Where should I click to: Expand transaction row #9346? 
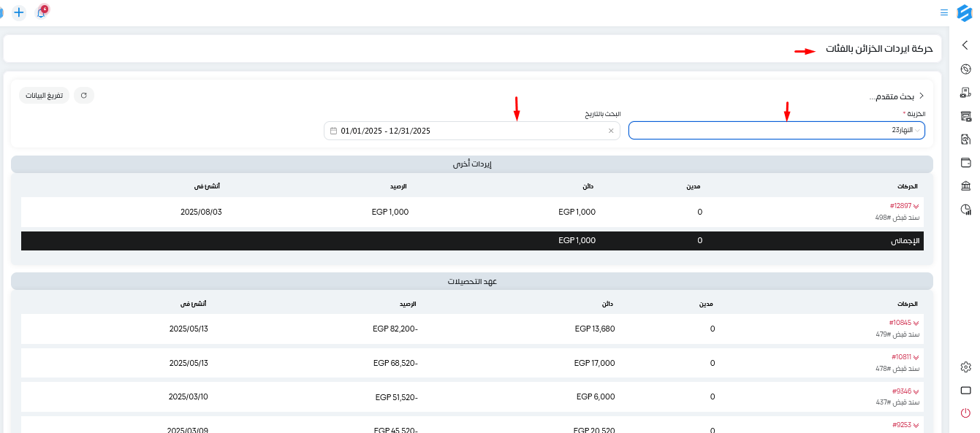(905, 391)
